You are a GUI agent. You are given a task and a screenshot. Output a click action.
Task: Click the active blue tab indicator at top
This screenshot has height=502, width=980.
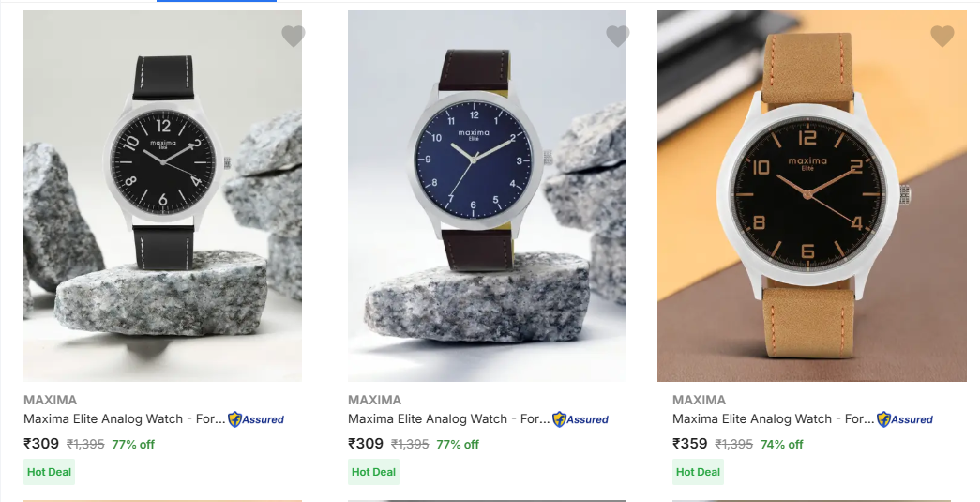click(217, 1)
